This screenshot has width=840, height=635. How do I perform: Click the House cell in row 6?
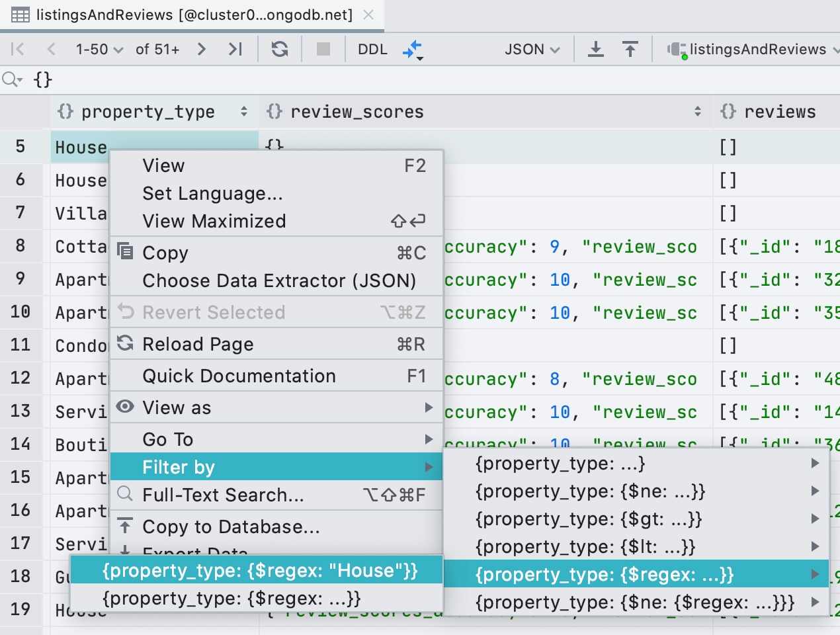tap(81, 181)
